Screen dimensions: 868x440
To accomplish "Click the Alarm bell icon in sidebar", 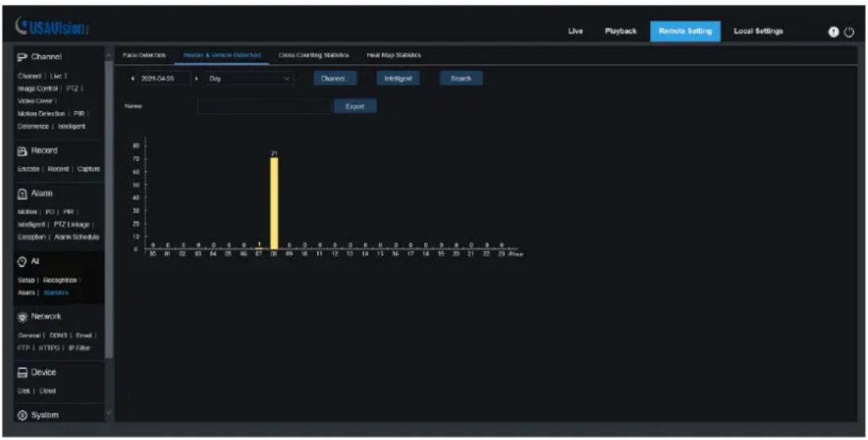I will pos(23,194).
